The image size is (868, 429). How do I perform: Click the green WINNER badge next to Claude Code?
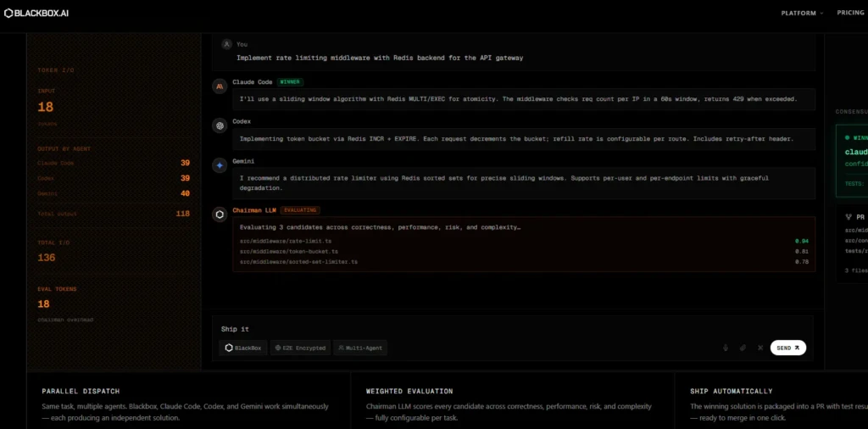click(x=290, y=82)
